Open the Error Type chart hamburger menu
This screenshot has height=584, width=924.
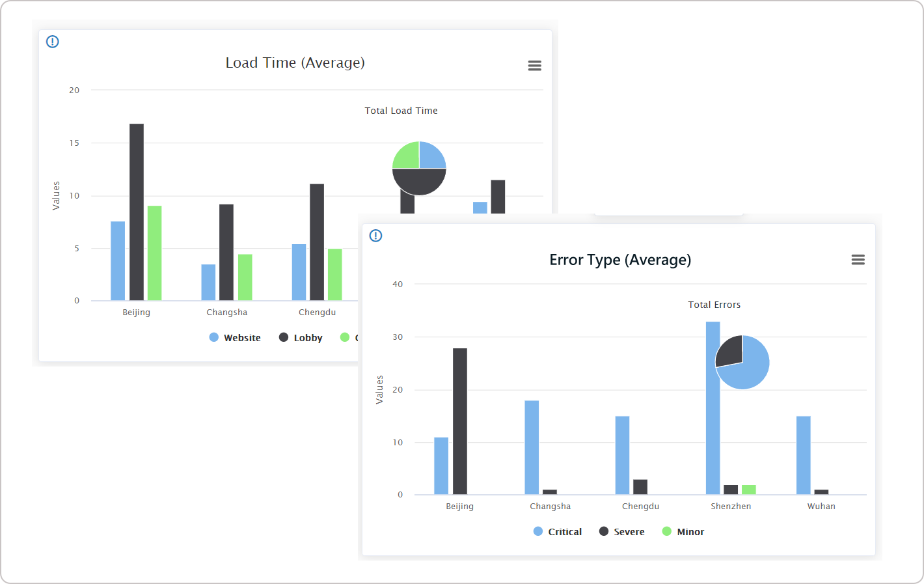(x=858, y=260)
